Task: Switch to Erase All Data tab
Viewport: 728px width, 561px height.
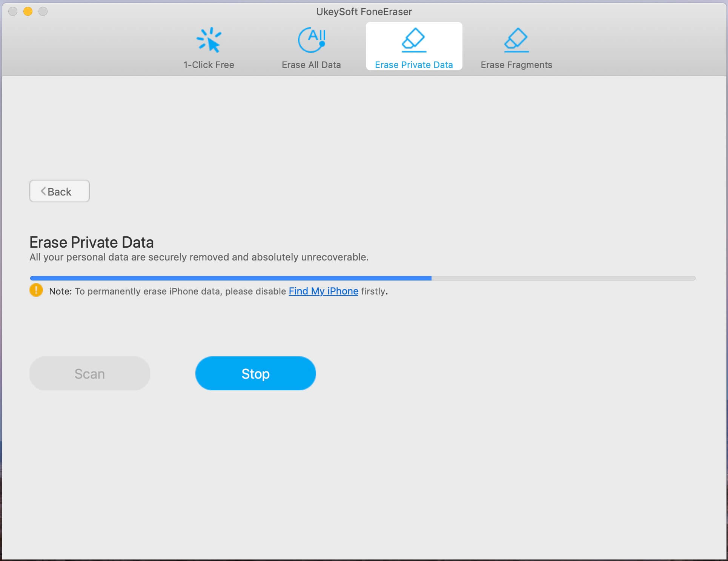Action: 311,47
